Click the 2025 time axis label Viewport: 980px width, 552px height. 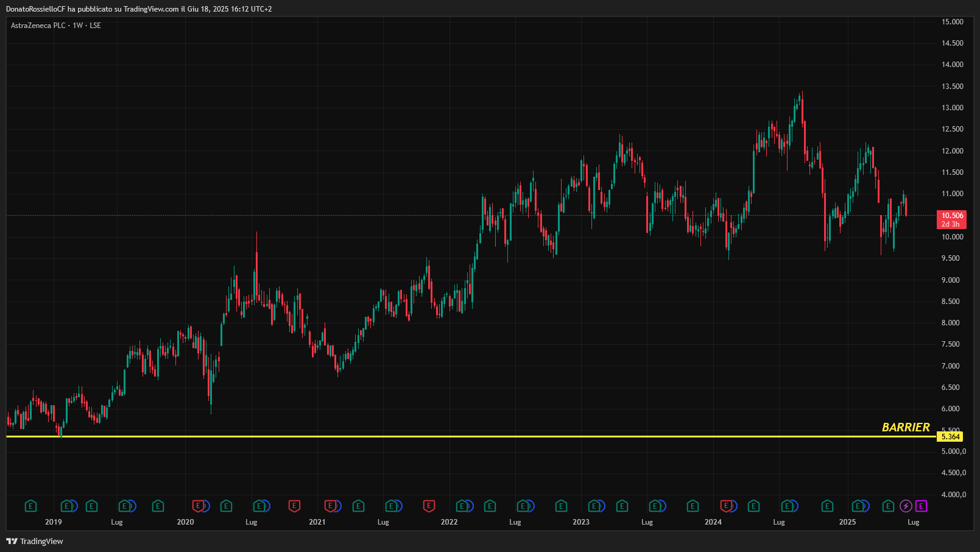pyautogui.click(x=848, y=522)
